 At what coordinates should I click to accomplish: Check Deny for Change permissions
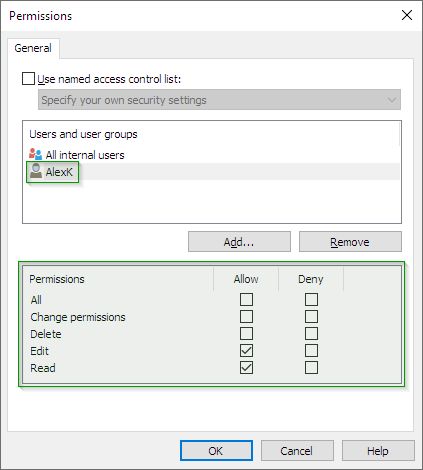pyautogui.click(x=311, y=316)
